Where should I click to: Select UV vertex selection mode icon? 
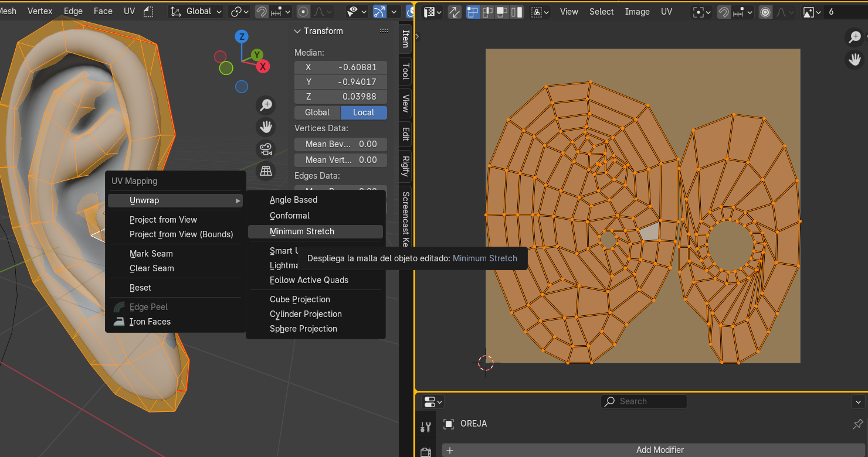pyautogui.click(x=473, y=12)
